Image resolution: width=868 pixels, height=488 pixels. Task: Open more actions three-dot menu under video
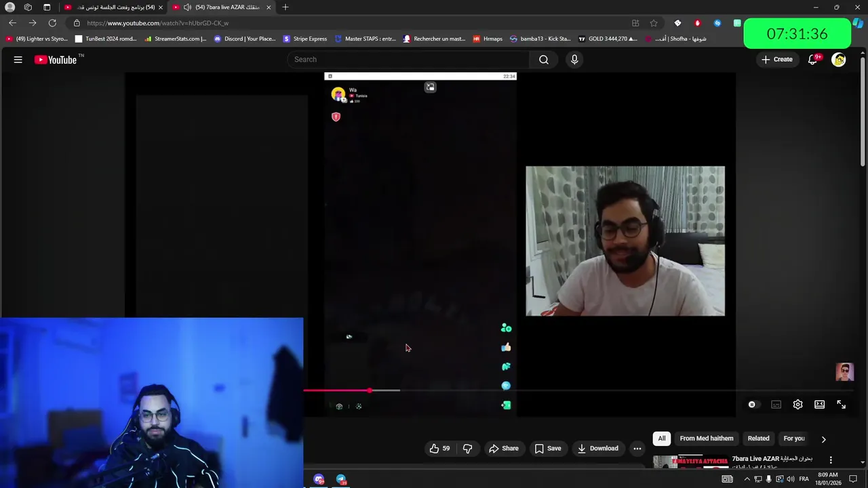(x=637, y=448)
